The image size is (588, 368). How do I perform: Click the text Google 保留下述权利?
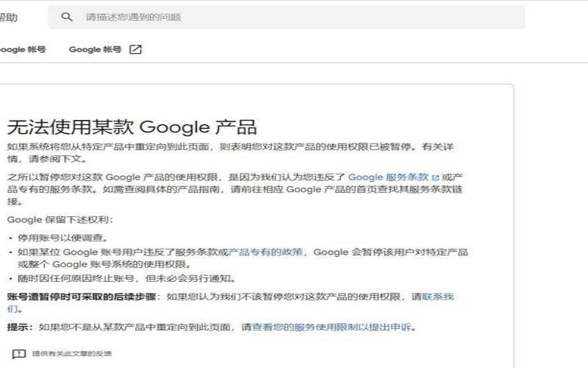[60, 219]
